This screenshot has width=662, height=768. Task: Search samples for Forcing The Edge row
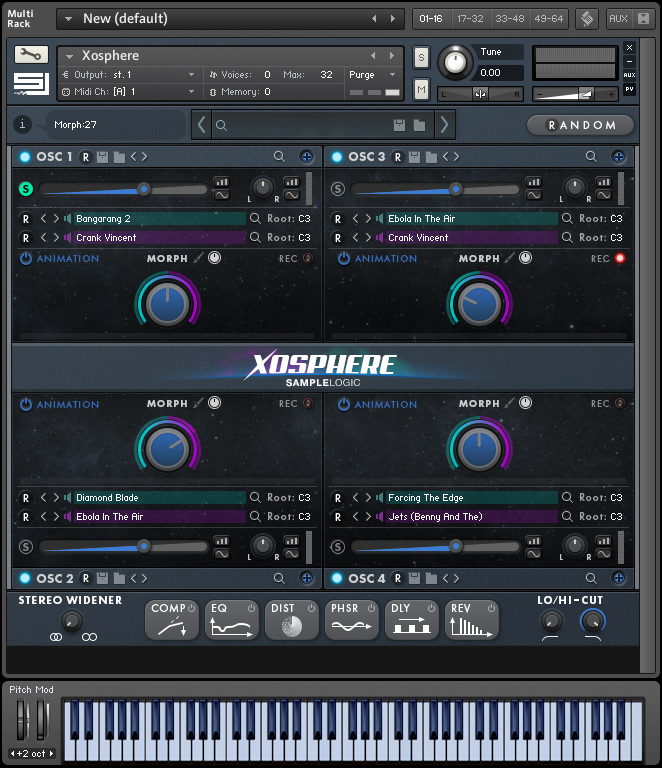567,498
